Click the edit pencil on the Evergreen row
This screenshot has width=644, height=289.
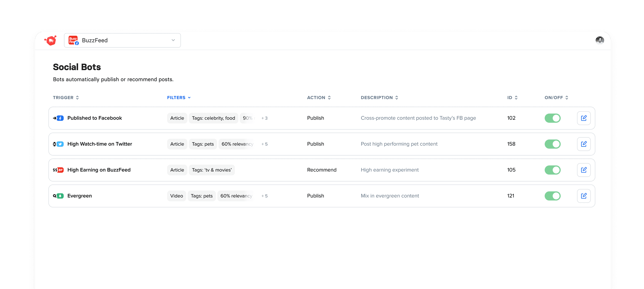coord(584,196)
